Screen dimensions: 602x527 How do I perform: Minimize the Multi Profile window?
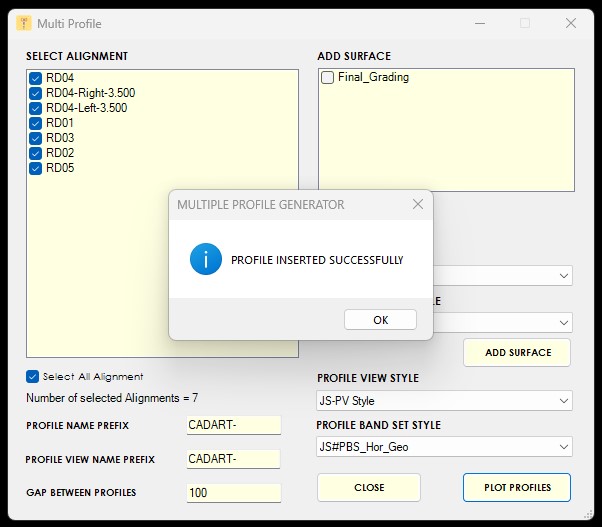pyautogui.click(x=480, y=23)
